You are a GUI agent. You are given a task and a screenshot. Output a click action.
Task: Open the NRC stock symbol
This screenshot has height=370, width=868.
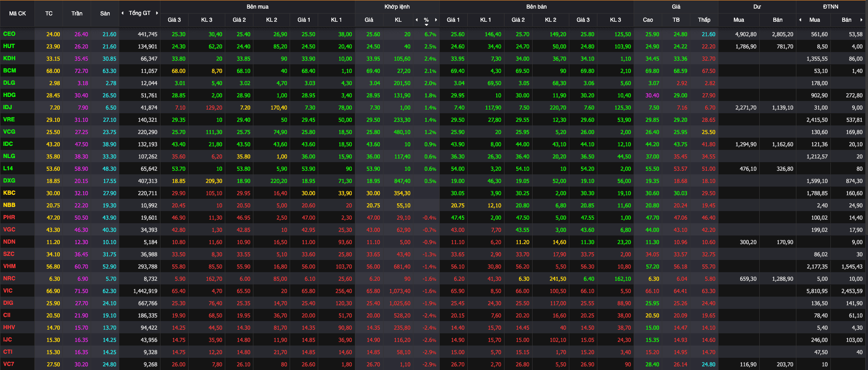(x=9, y=279)
